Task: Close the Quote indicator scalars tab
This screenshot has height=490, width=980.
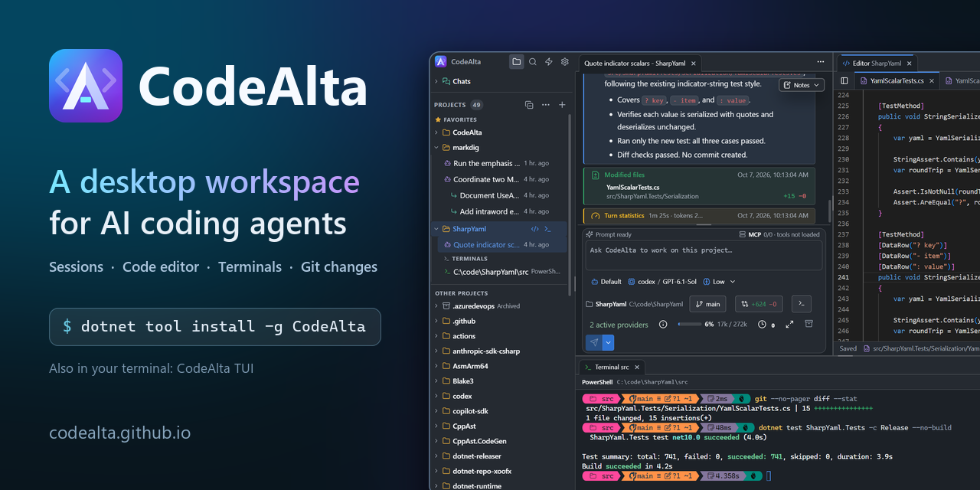Action: point(694,63)
